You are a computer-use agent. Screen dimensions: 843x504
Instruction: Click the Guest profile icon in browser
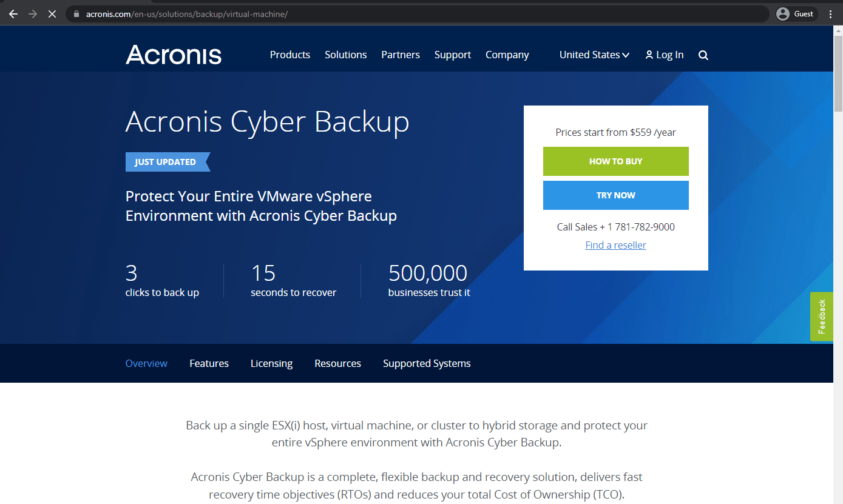point(795,13)
